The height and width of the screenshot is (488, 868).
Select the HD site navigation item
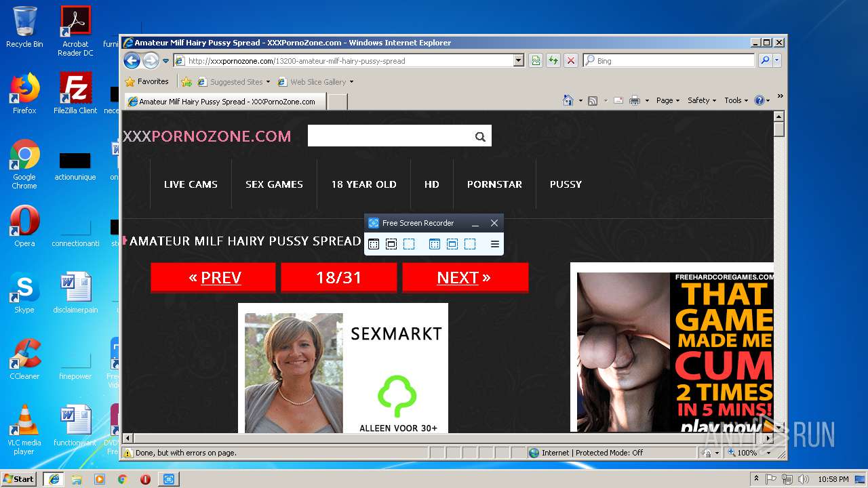coord(432,184)
